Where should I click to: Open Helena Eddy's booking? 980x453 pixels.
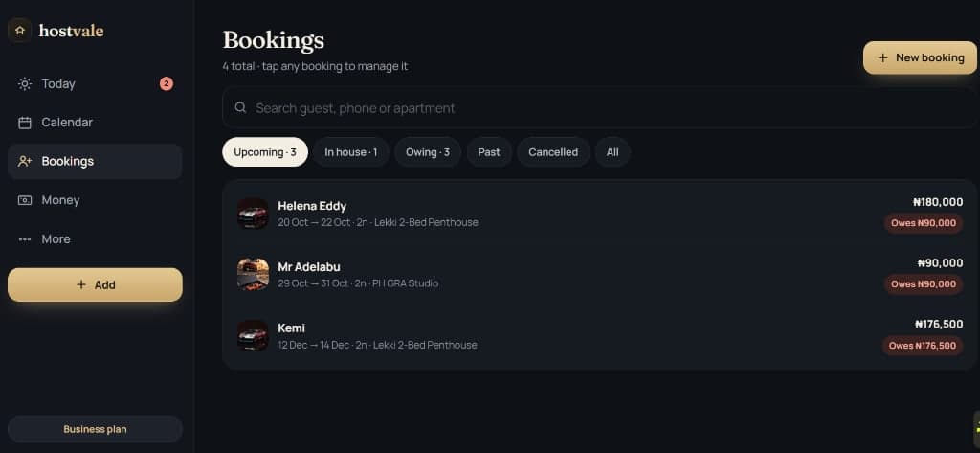tap(600, 214)
